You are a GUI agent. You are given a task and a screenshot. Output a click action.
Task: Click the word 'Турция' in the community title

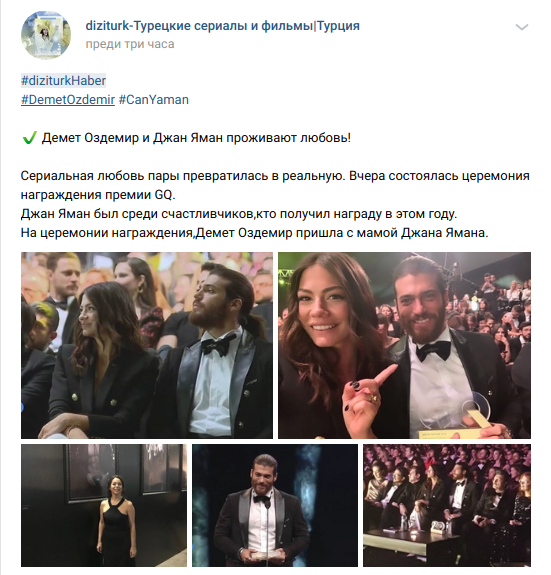click(x=338, y=26)
